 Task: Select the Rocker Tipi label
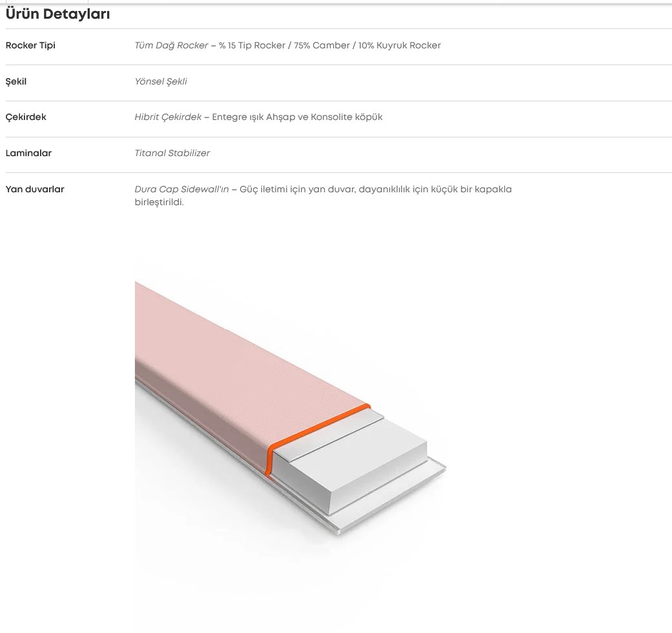[30, 45]
